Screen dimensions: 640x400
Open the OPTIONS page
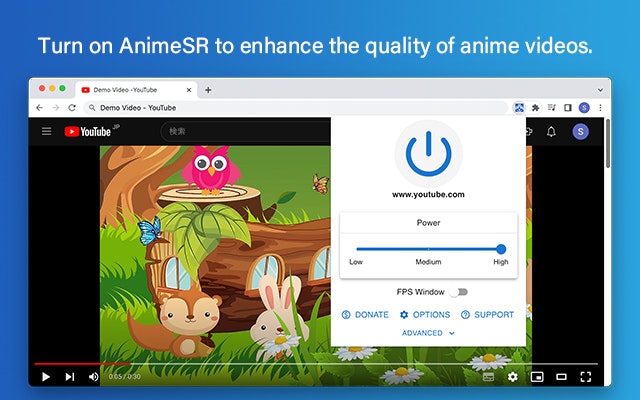tap(425, 315)
